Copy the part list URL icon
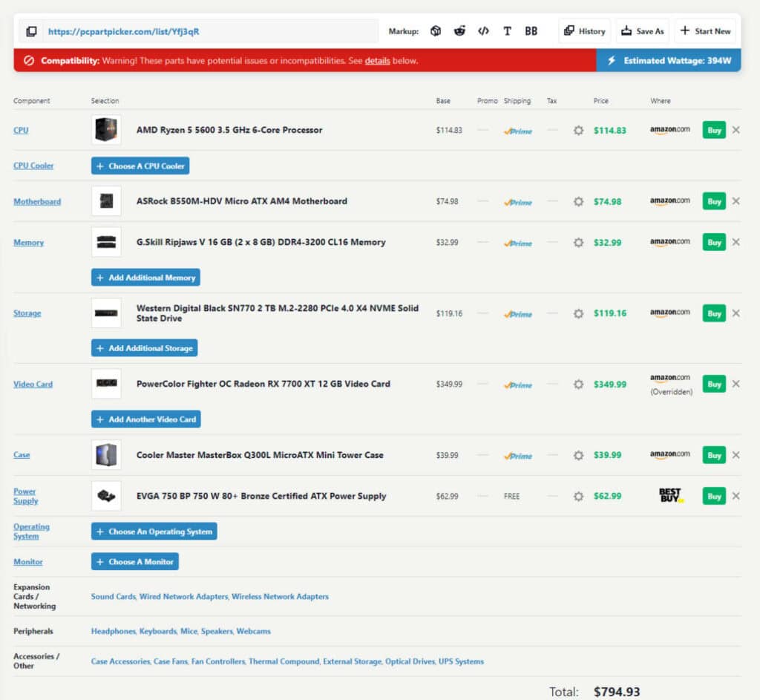This screenshot has width=760, height=700. pos(31,31)
